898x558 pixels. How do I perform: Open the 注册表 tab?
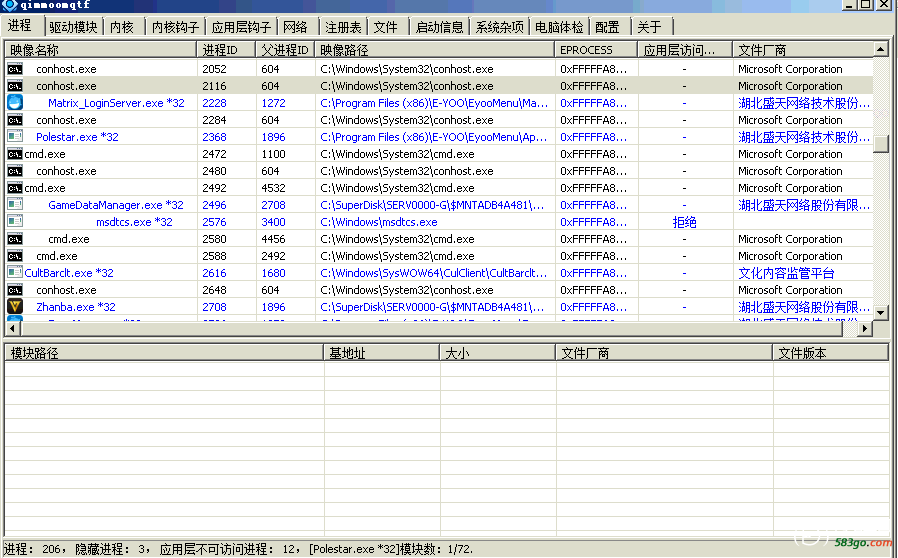pyautogui.click(x=343, y=27)
